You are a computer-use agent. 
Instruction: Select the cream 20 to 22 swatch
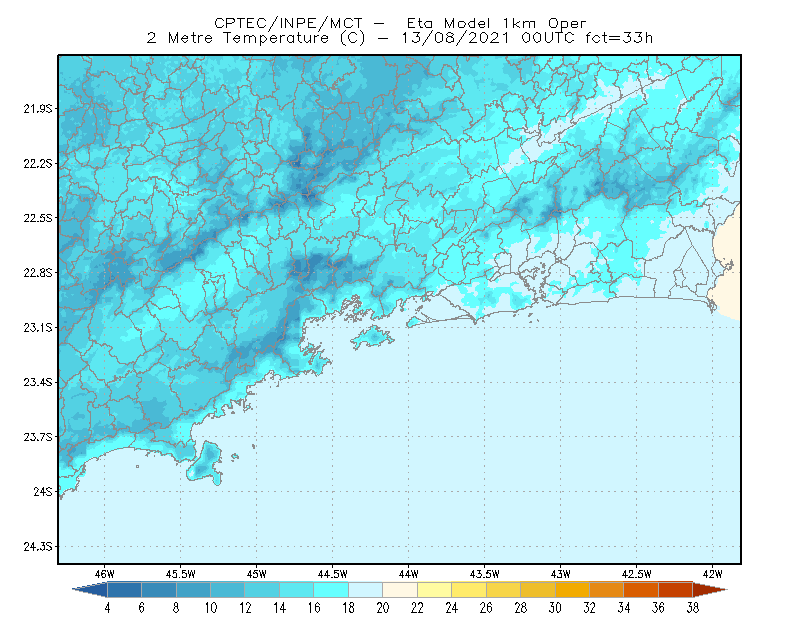pos(400,590)
